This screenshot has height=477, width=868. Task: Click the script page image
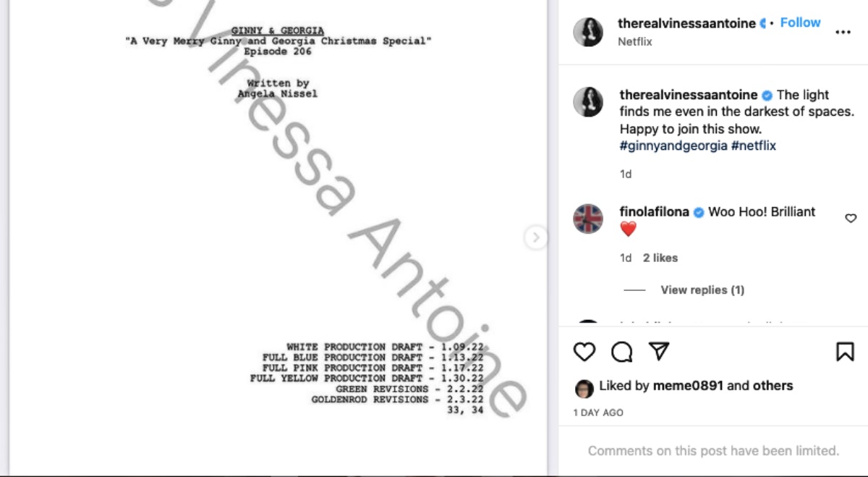pyautogui.click(x=278, y=237)
